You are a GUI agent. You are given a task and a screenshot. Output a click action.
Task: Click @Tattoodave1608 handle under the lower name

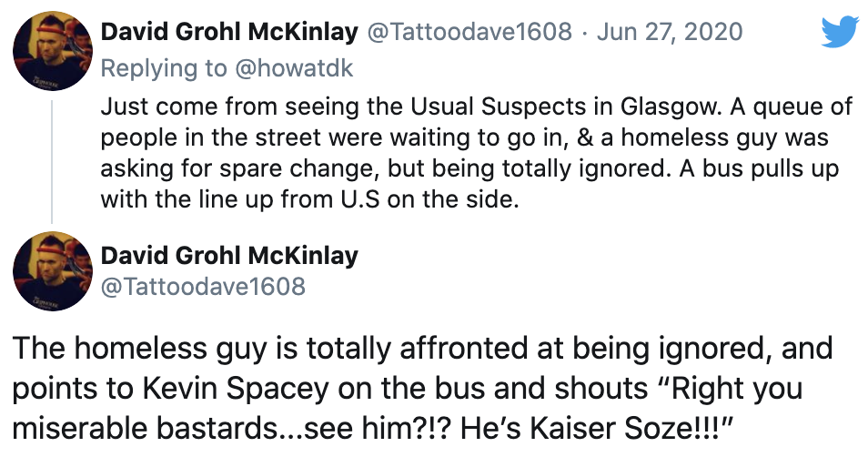click(x=203, y=287)
